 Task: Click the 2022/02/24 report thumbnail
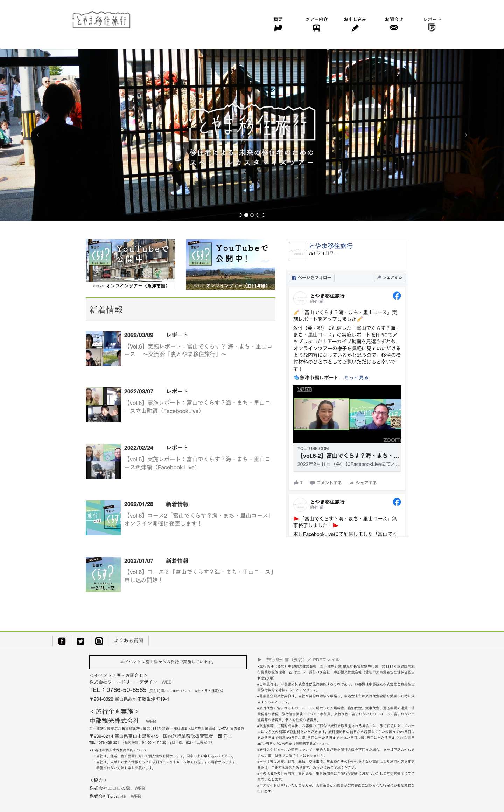click(x=103, y=461)
